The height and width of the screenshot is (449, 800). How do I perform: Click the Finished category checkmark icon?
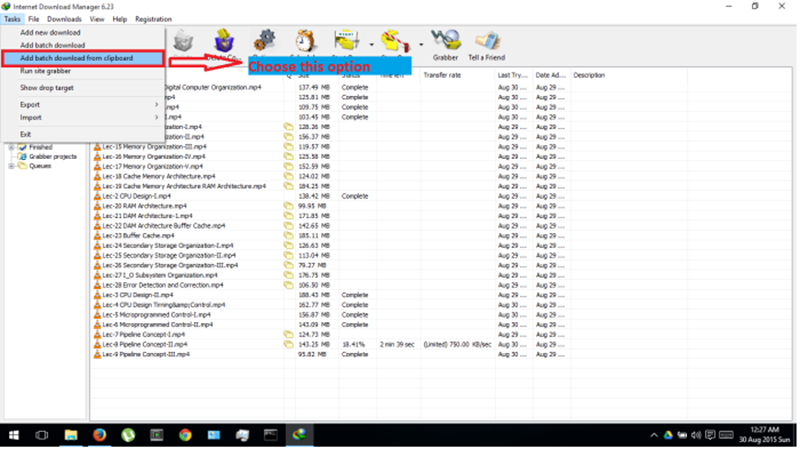22,147
